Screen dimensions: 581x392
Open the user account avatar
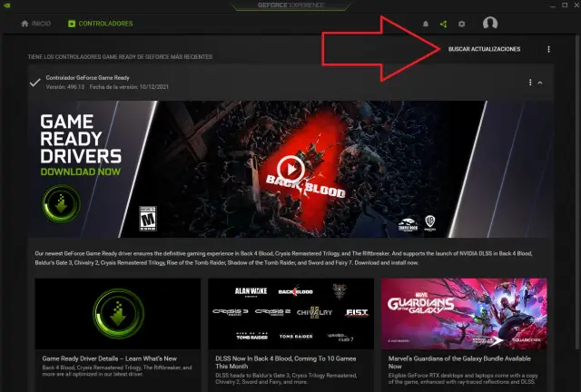click(x=490, y=24)
